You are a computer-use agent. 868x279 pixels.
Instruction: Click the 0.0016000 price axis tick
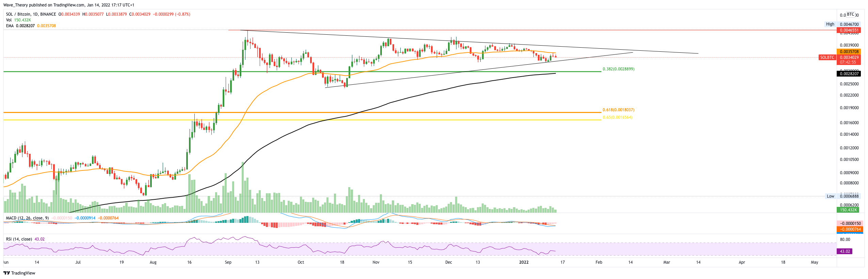click(849, 123)
